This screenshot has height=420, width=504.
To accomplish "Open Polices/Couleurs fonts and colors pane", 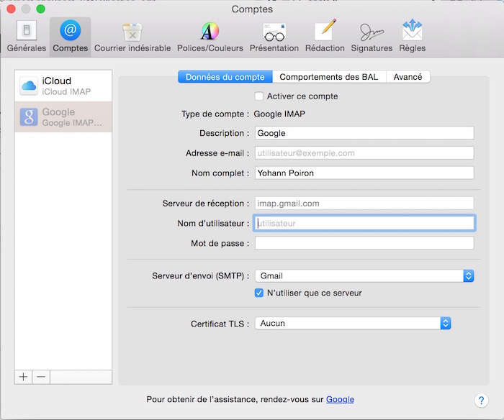I will [x=210, y=36].
